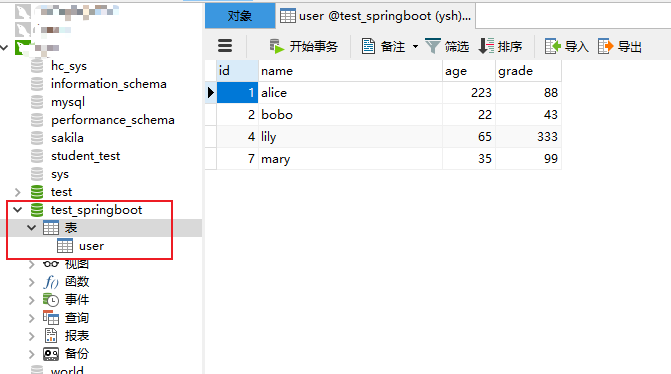Click the events clock icon
Screen dimensions: 671x374
pyautogui.click(x=51, y=300)
